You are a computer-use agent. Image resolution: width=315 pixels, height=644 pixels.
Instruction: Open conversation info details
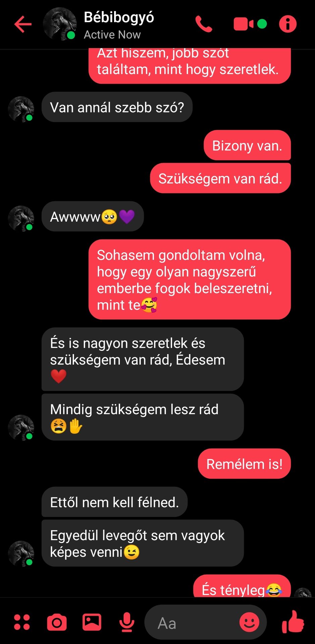[288, 24]
